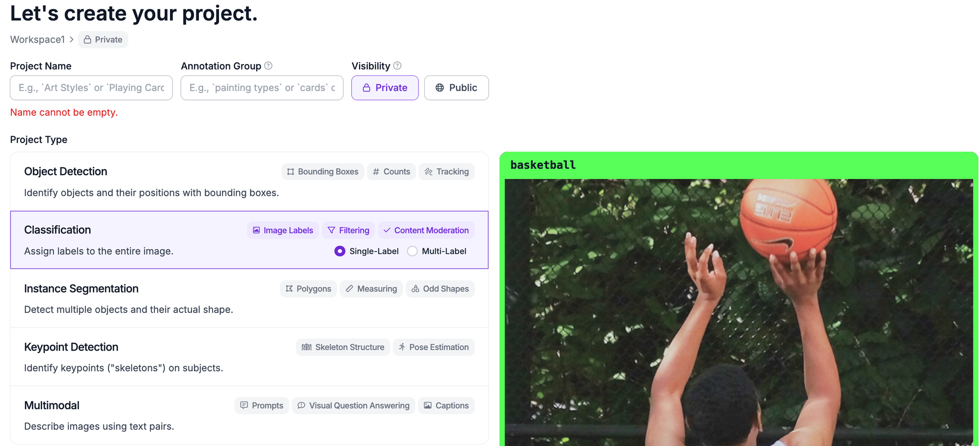Click the Pose Estimation figure icon
Viewport: 980px width, 446px height.
(402, 347)
